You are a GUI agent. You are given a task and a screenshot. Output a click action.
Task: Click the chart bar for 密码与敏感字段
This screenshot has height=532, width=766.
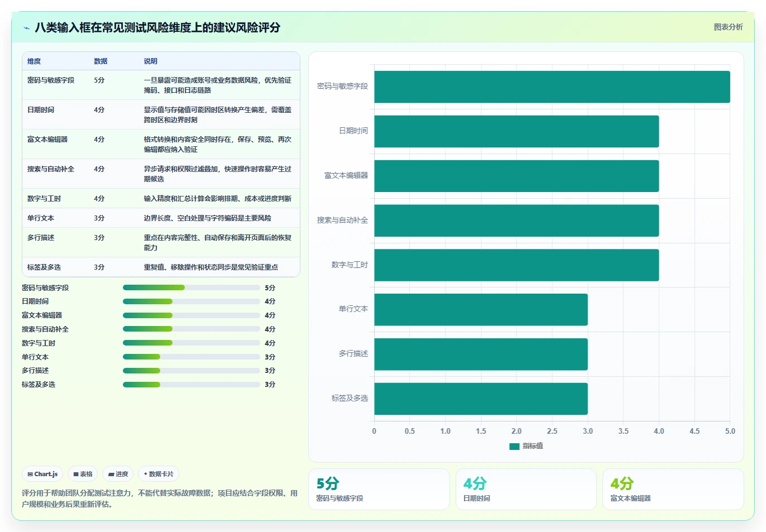coord(552,87)
